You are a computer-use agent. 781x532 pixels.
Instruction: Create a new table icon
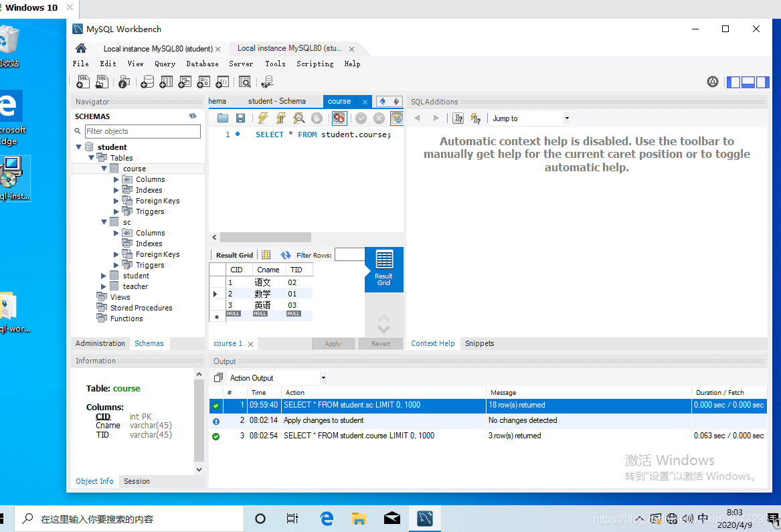pyautogui.click(x=166, y=82)
